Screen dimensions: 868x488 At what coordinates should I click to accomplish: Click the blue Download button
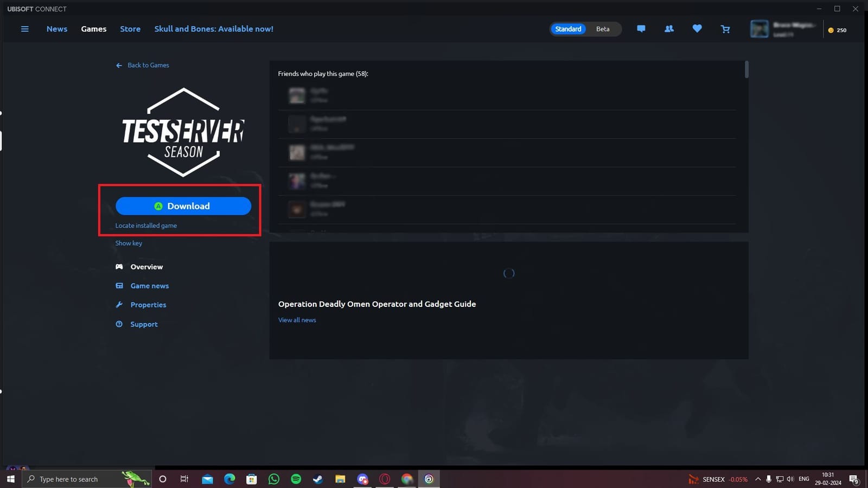coord(183,206)
